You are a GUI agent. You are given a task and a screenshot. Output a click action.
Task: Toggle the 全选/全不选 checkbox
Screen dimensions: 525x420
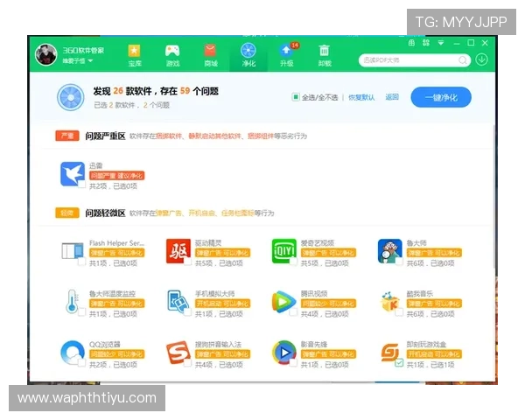(x=296, y=97)
